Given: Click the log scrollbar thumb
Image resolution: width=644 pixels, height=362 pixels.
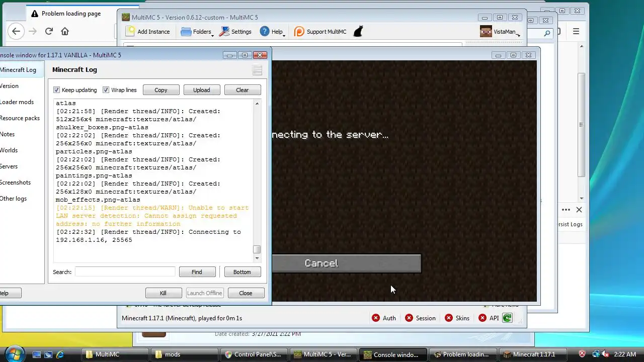Looking at the screenshot, I should pos(257,249).
